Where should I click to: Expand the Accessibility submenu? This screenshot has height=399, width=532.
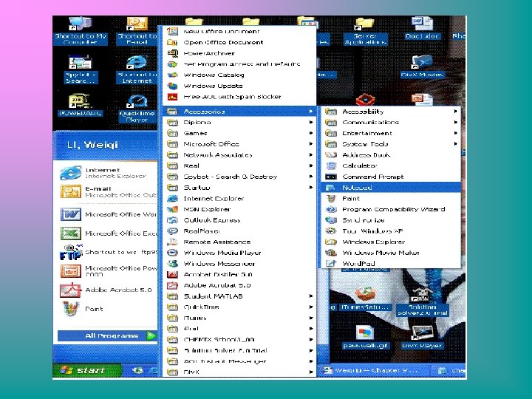(391, 112)
